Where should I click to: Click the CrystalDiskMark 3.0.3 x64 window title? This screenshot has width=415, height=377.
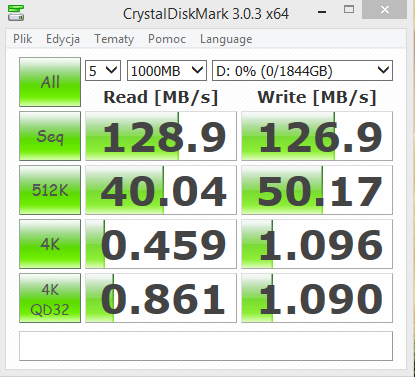(206, 14)
